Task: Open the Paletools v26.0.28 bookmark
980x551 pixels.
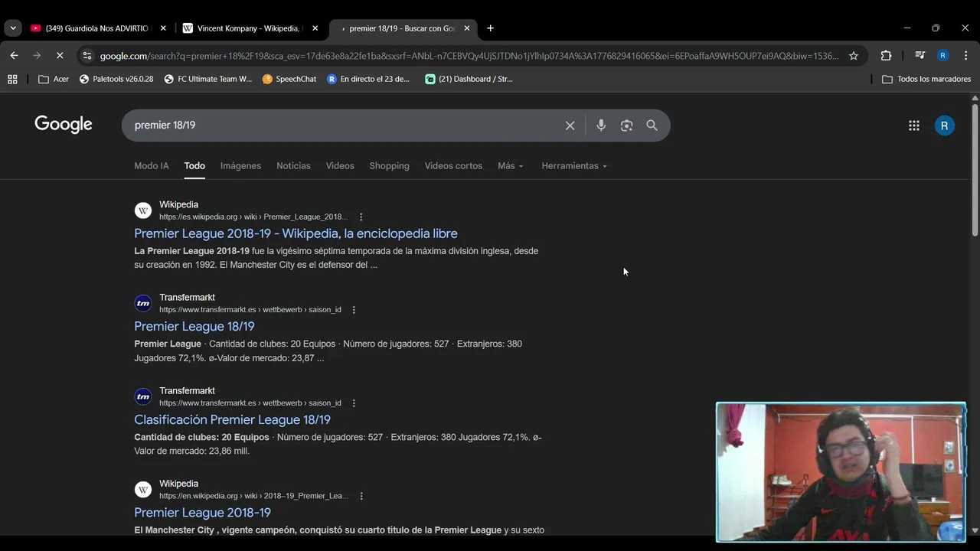Action: point(116,79)
